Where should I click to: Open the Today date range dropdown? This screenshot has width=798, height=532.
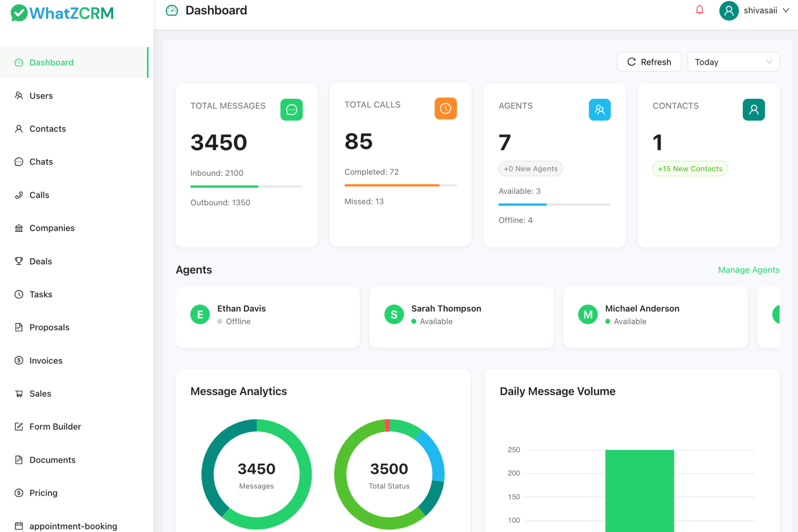733,61
